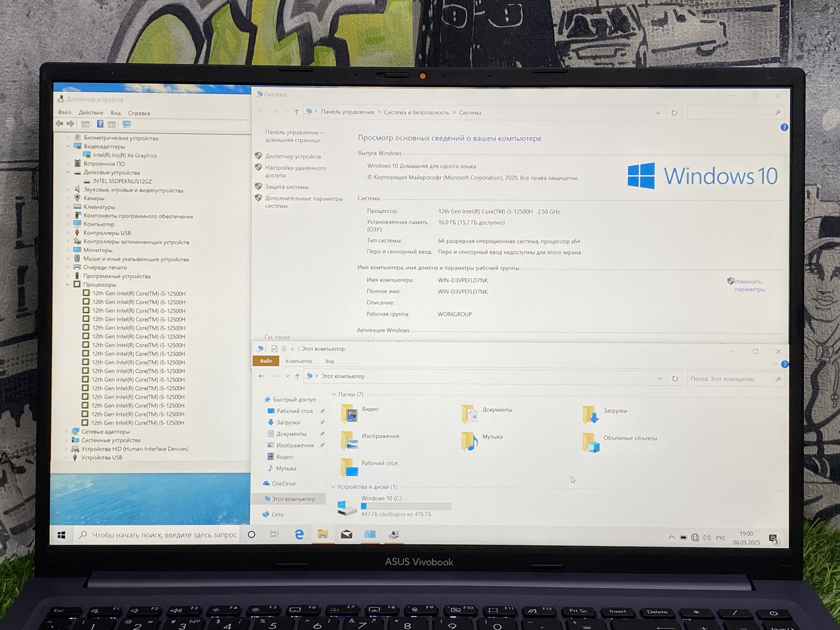Image resolution: width=840 pixels, height=630 pixels.
Task: Open the Task View taskbar icon
Action: (274, 534)
